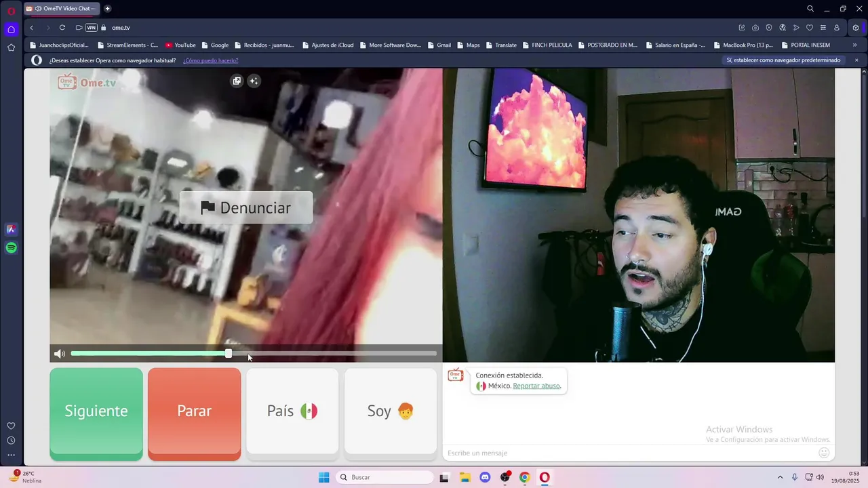Screen dimensions: 868x488
Task: Open JuanchoclipsOficial bookmark
Action: pos(60,45)
